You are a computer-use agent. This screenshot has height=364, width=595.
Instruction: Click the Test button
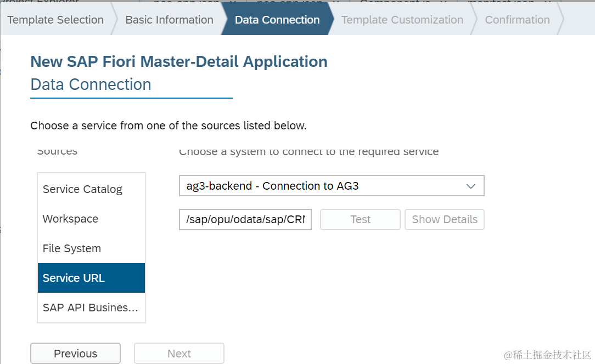(360, 219)
